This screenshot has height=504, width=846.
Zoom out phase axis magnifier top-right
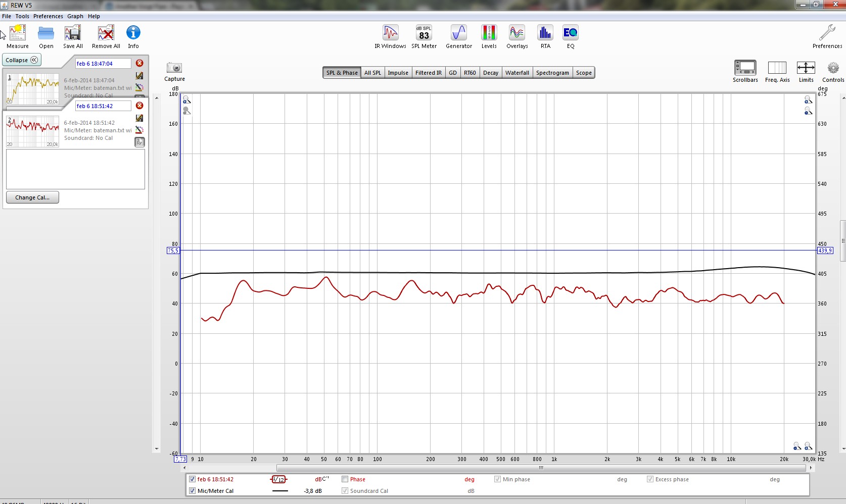[808, 111]
